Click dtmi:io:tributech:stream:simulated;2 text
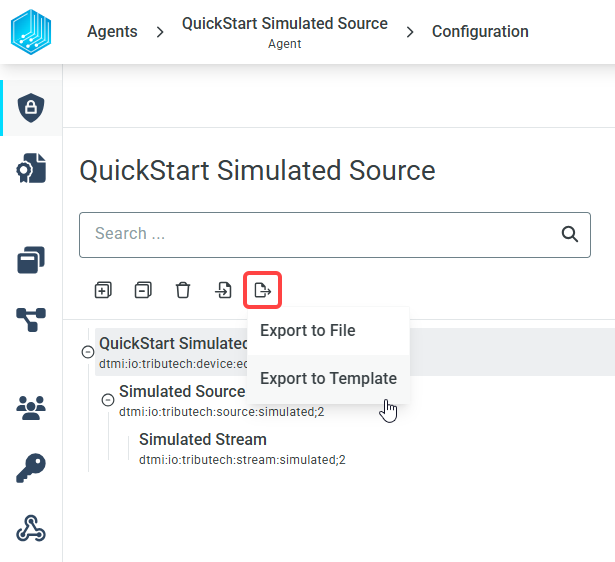 click(x=242, y=460)
